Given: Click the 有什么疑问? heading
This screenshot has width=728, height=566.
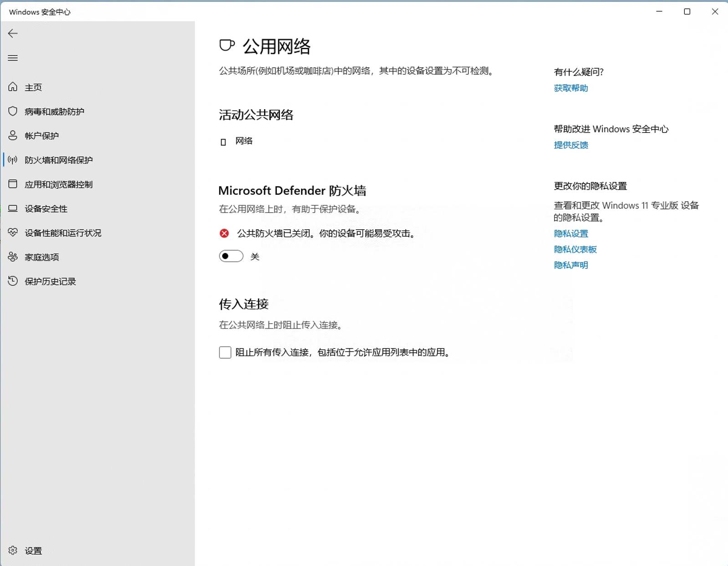Looking at the screenshot, I should (x=579, y=72).
